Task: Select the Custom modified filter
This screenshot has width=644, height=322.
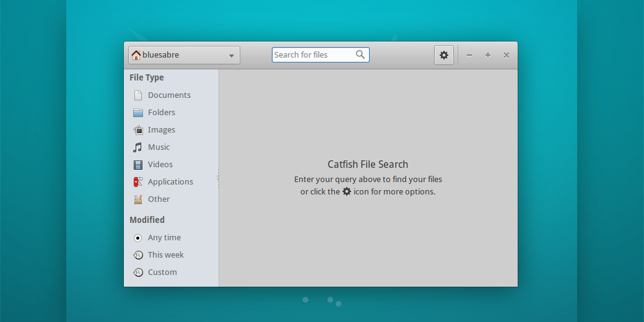Action: (162, 272)
